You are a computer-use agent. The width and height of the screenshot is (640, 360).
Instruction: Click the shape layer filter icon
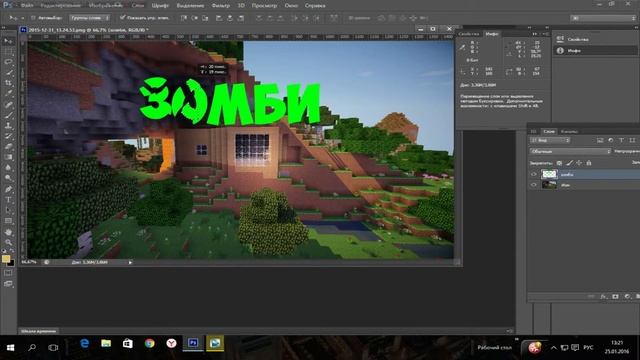coord(632,140)
